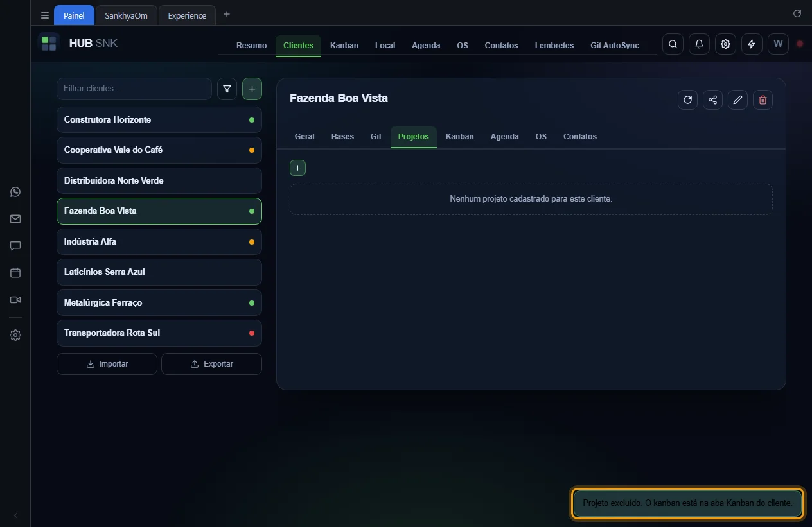812x527 pixels.
Task: Select the client's Bases tab
Action: click(x=342, y=137)
